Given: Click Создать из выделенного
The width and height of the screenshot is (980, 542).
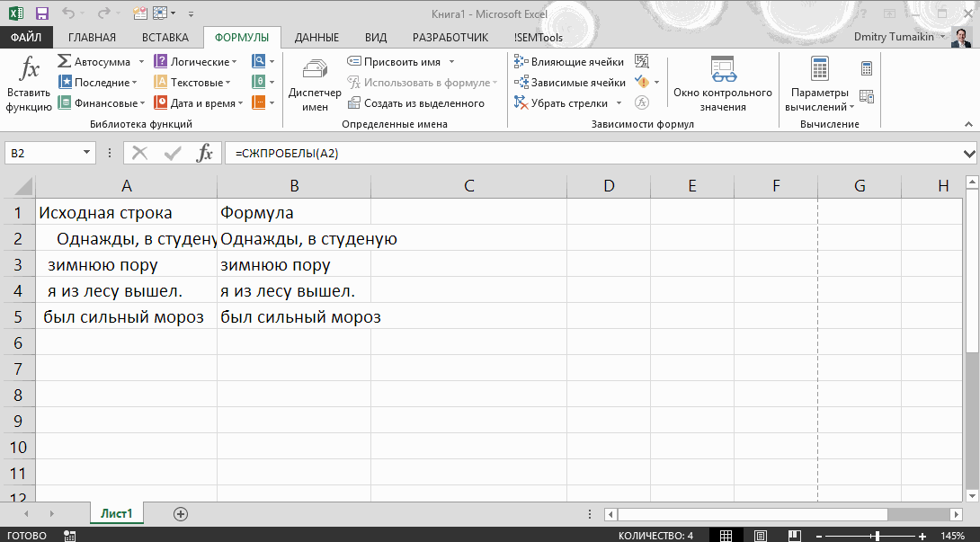Looking at the screenshot, I should [416, 103].
